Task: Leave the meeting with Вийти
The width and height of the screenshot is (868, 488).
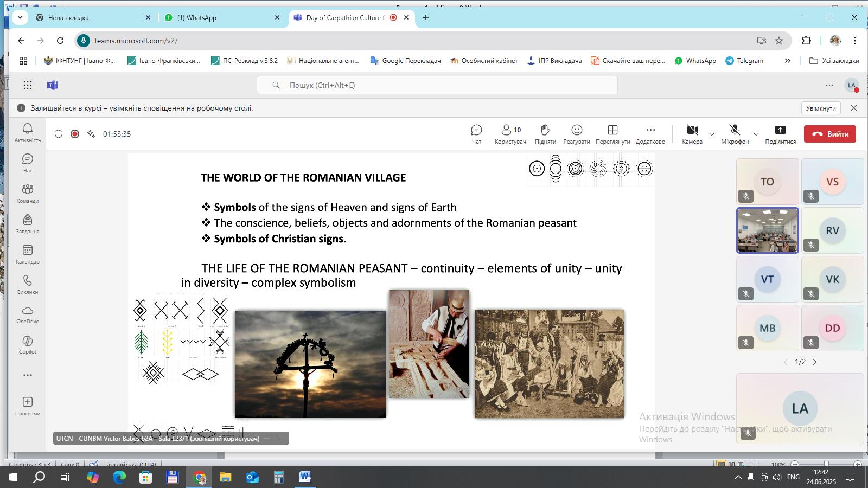Action: [830, 134]
